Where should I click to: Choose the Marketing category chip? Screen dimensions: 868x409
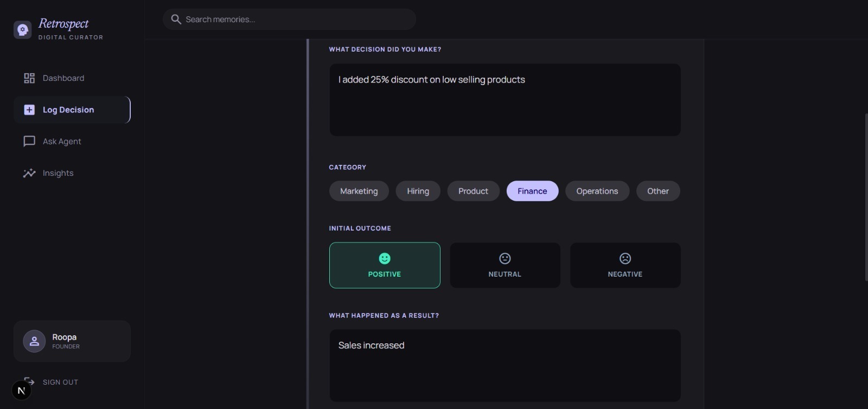(359, 191)
